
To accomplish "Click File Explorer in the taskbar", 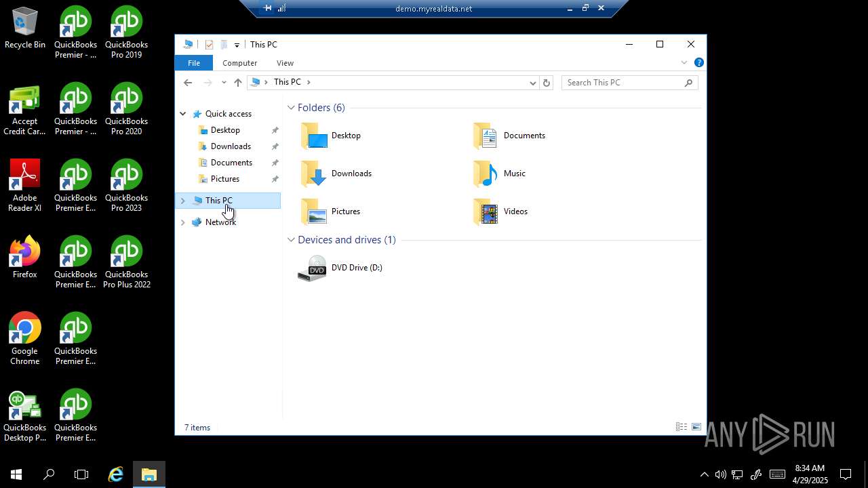I will [x=149, y=474].
